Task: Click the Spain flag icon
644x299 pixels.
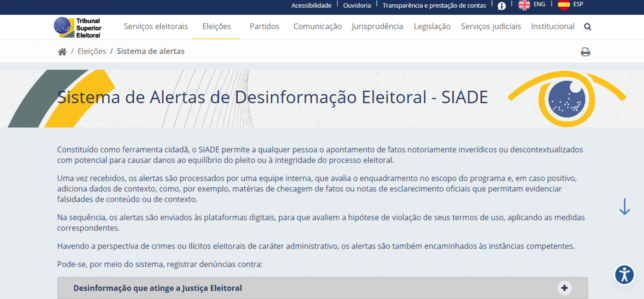Action: tap(564, 5)
